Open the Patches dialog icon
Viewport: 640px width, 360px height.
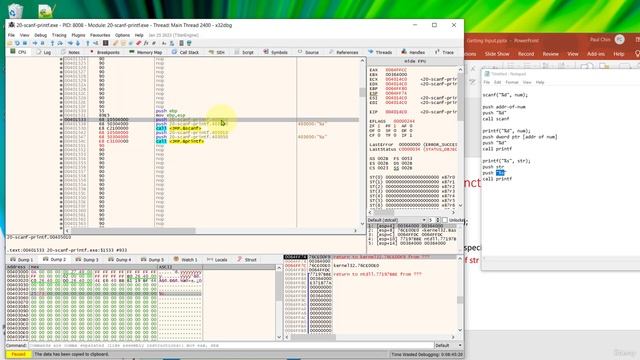coord(115,43)
